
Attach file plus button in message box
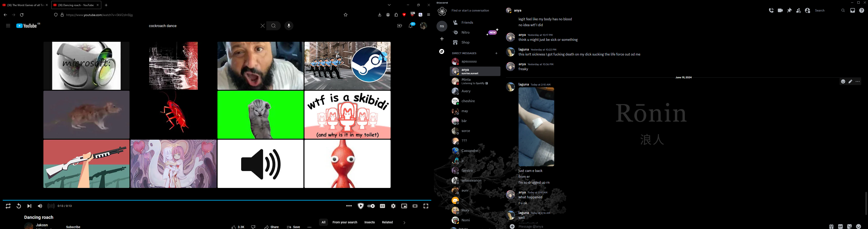[512, 227]
